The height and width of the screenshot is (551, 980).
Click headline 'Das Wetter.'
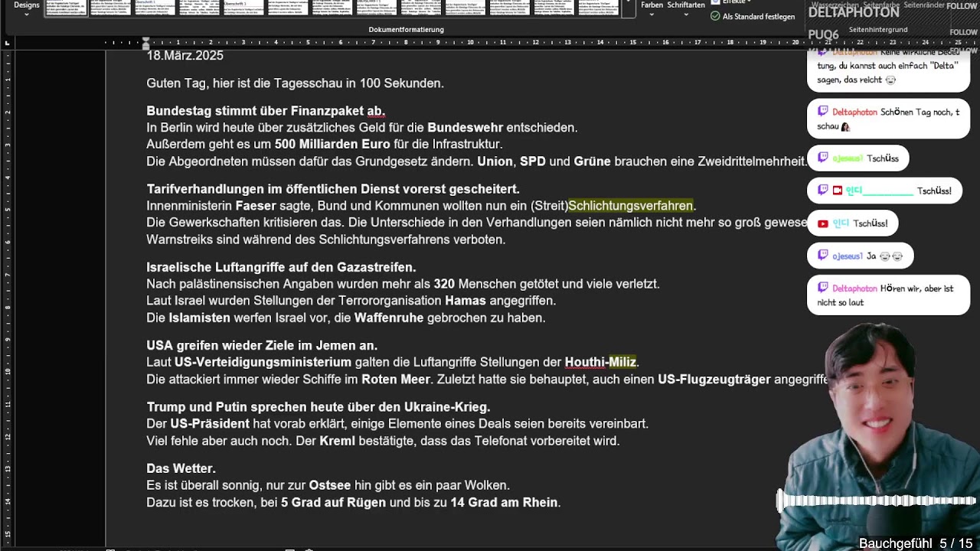tap(181, 468)
